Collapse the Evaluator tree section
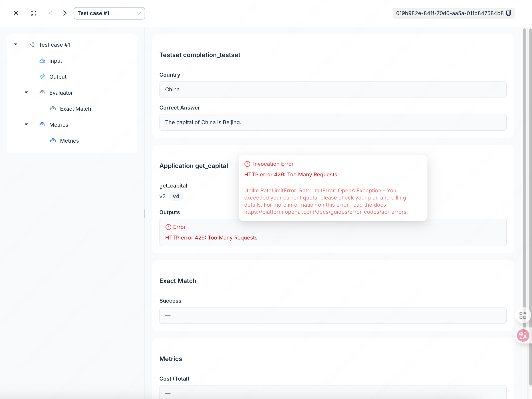The height and width of the screenshot is (399, 532). (x=26, y=92)
